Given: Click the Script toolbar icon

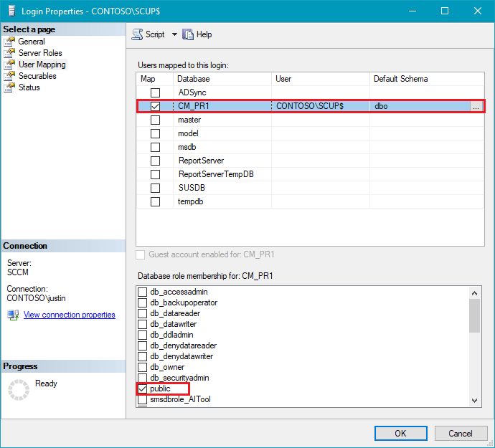Looking at the screenshot, I should tap(137, 34).
